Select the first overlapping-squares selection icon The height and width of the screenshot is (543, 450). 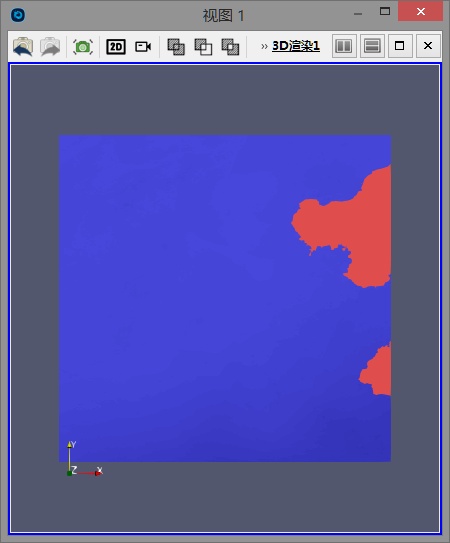point(176,46)
